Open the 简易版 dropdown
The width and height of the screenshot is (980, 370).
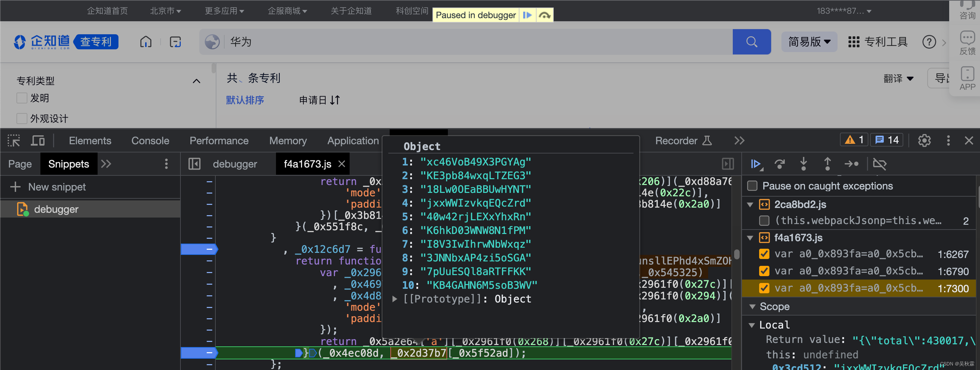(x=809, y=42)
